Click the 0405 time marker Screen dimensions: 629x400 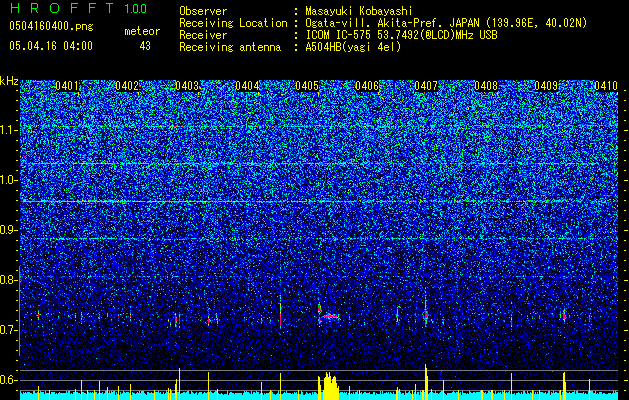(x=307, y=86)
